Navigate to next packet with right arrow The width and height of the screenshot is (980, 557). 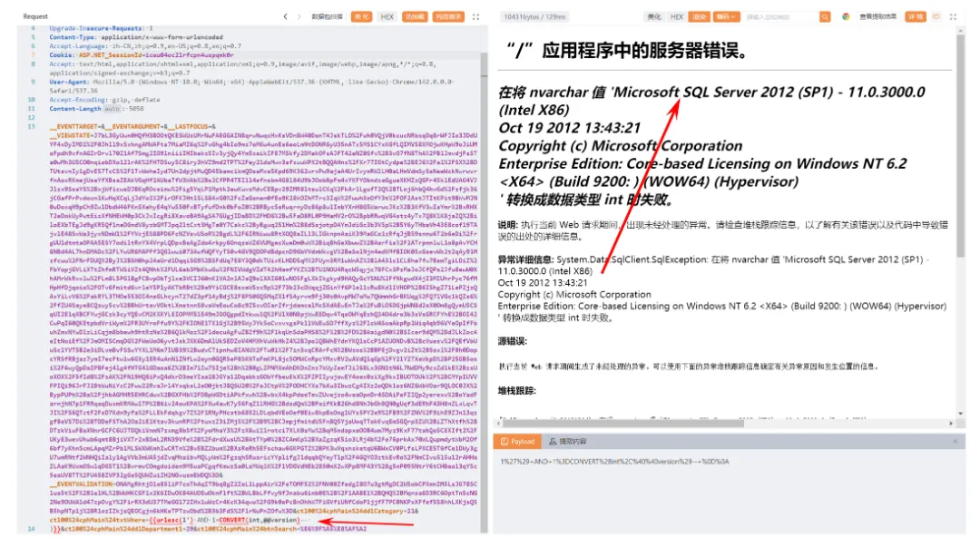tap(299, 15)
